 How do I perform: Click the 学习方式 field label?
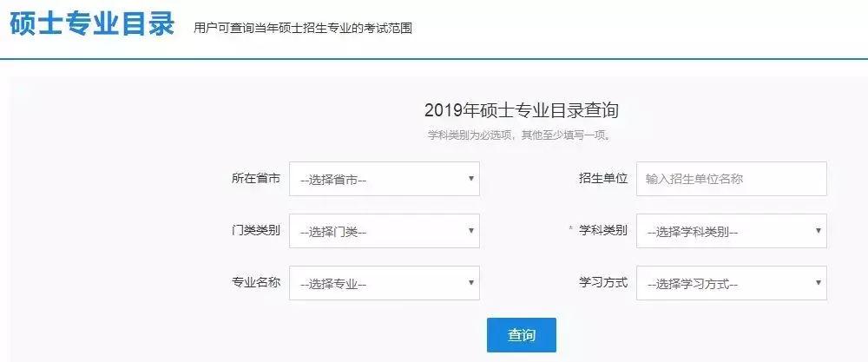[603, 283]
